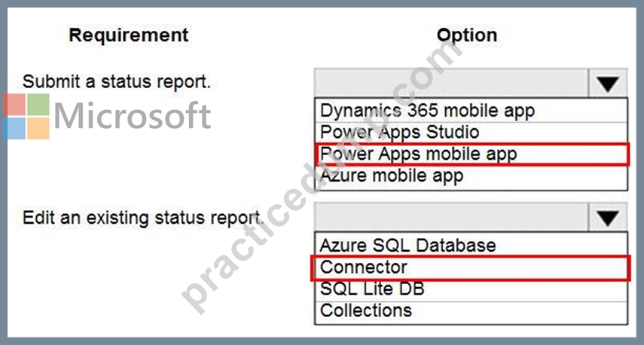Image resolution: width=644 pixels, height=345 pixels.
Task: Click the green square of the Microsoft logo
Action: point(38,105)
